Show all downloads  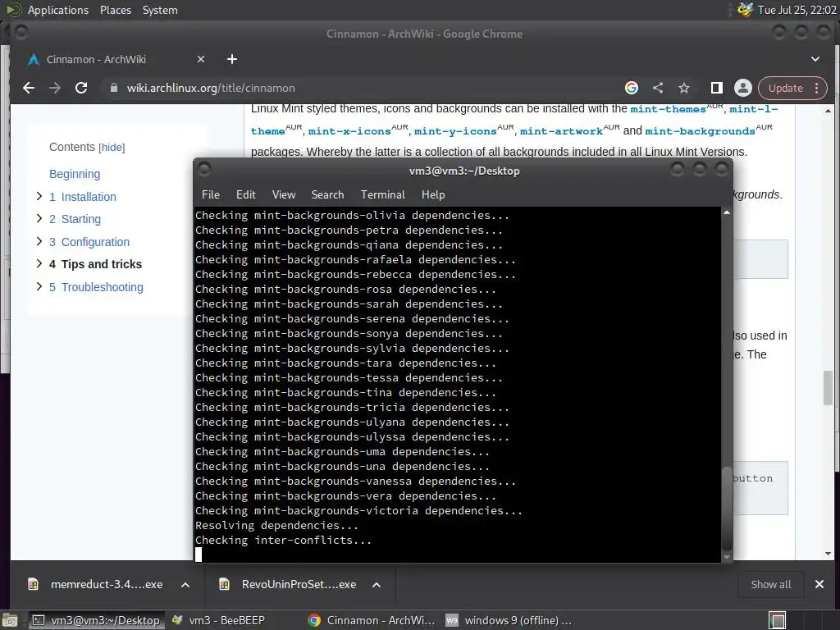point(771,585)
